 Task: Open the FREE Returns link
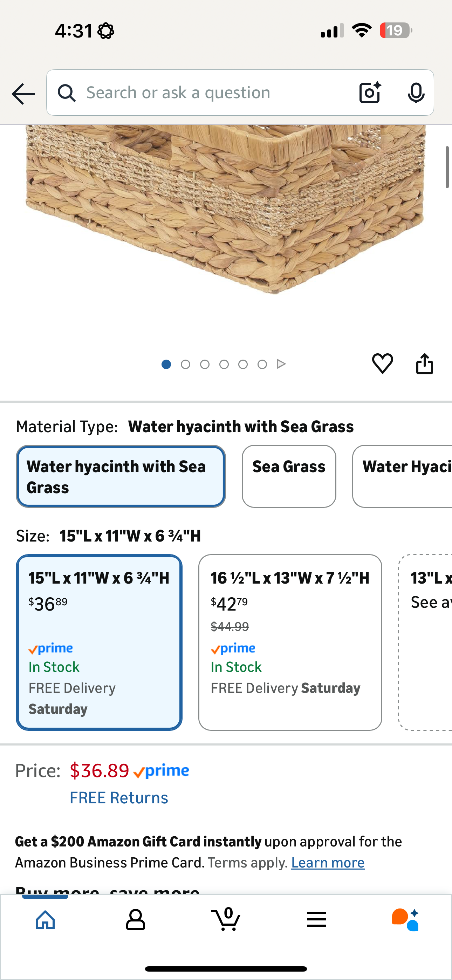pos(119,797)
